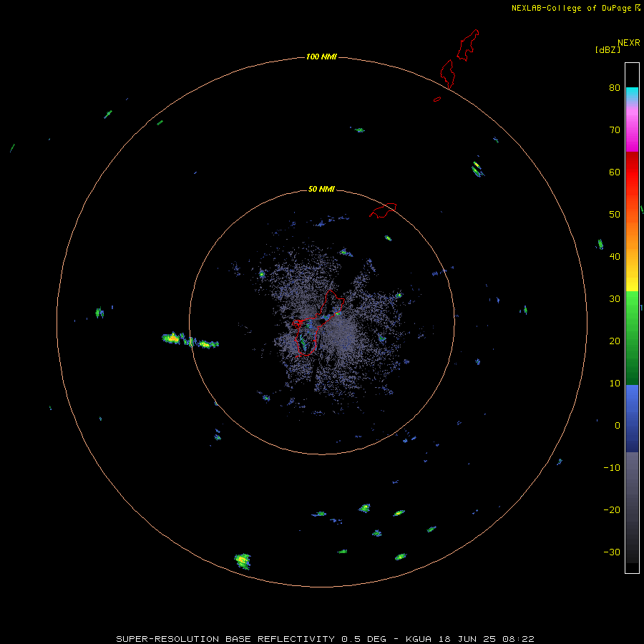
Task: Click the 18 JUN 25 08:22 timestamp
Action: (x=487, y=639)
